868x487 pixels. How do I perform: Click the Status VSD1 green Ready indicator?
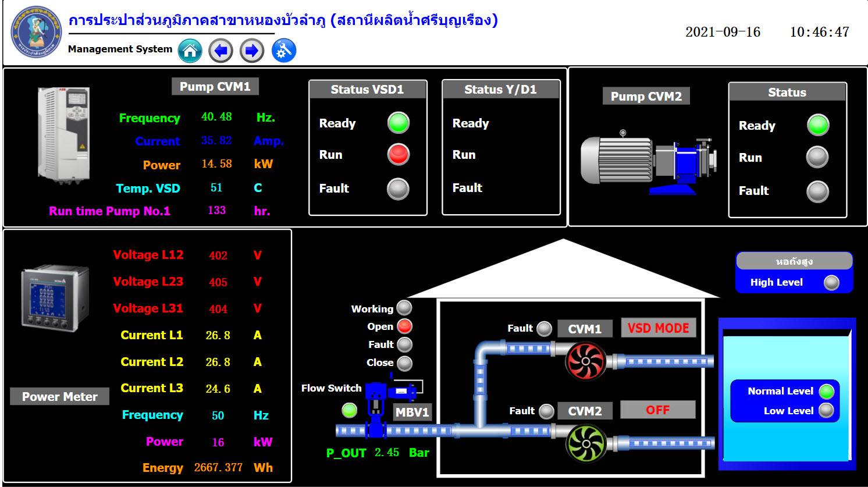tap(399, 123)
